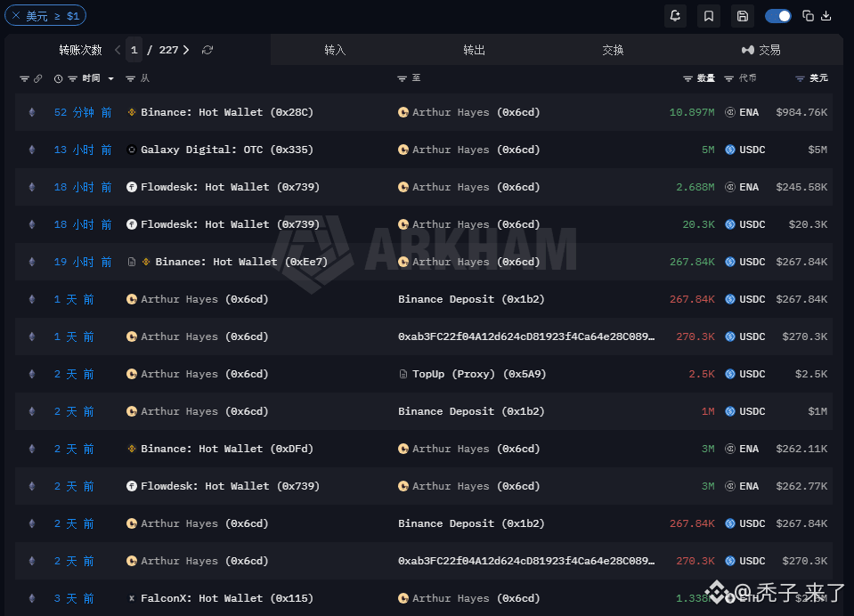854x616 pixels.
Task: Open filter next to link column icon
Action: (x=24, y=79)
